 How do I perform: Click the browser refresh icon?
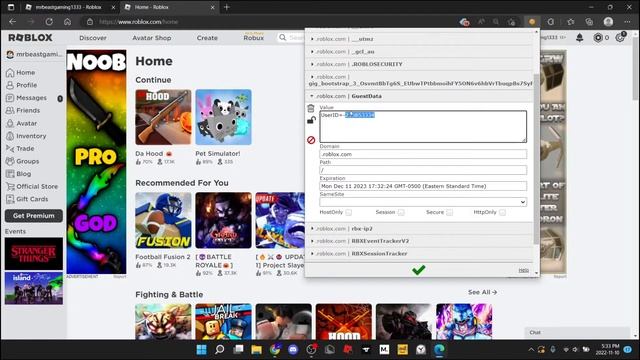pos(49,22)
